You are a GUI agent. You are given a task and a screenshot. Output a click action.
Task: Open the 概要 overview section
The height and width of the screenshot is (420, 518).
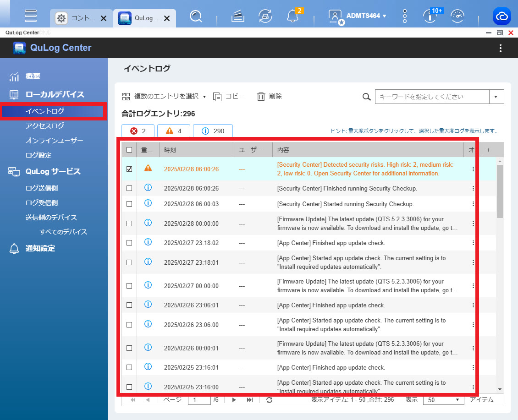click(33, 76)
